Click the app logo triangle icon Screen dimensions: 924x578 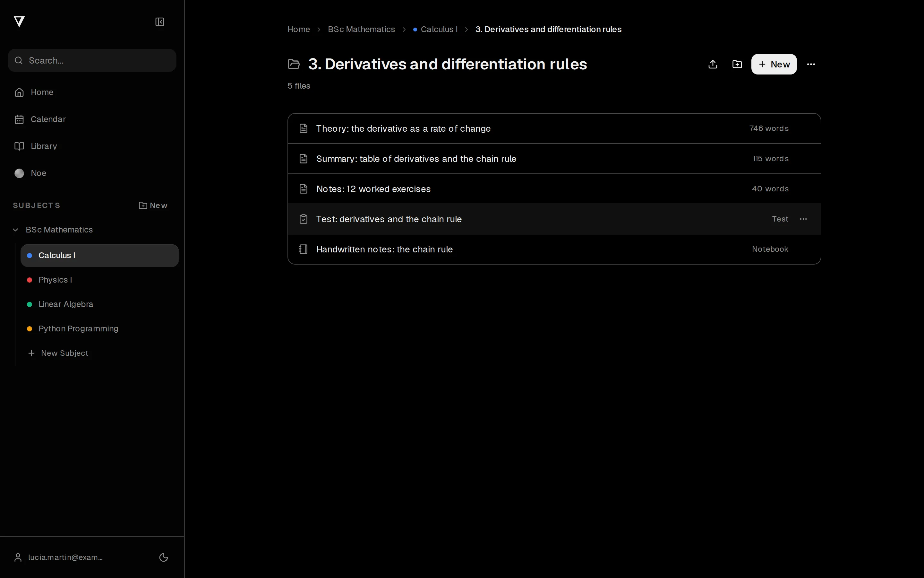pyautogui.click(x=19, y=22)
